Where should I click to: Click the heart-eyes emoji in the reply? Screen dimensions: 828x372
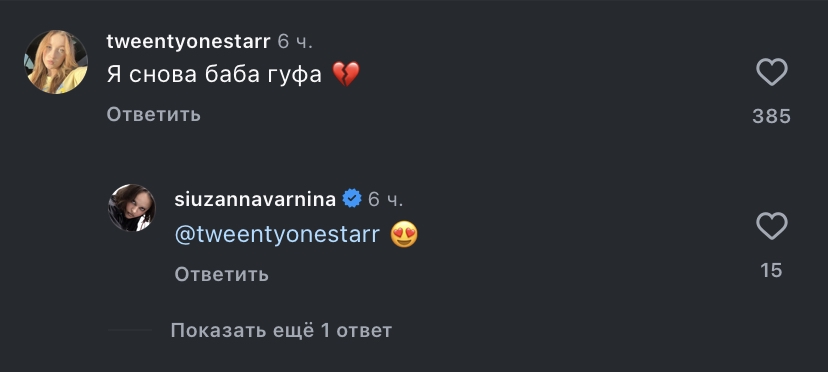pos(404,235)
